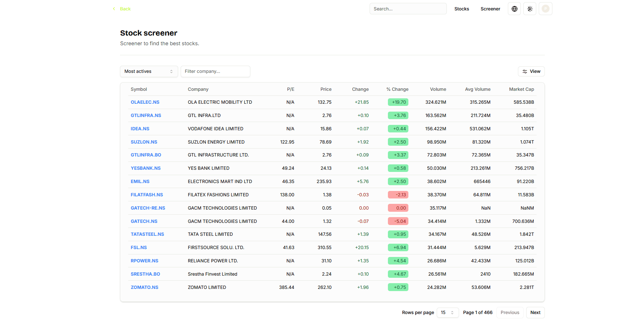644x323 pixels.
Task: Open the EMIL.NS symbol link
Action: point(140,182)
